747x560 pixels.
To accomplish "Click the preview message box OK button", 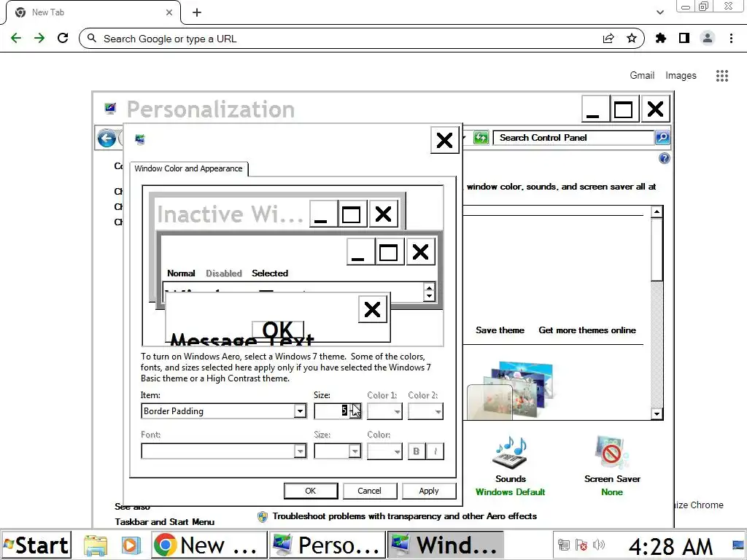I will click(278, 330).
